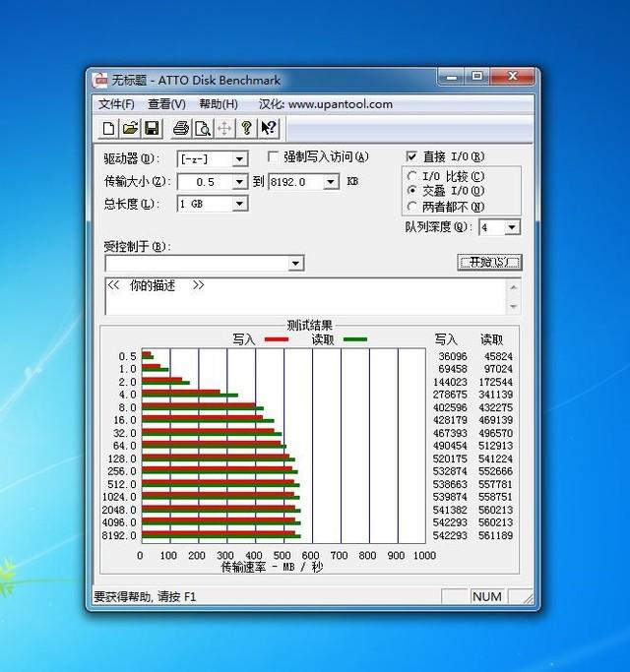Maximize the ATTO Disk Benchmark window
Image resolution: width=630 pixels, height=672 pixels.
coord(476,77)
